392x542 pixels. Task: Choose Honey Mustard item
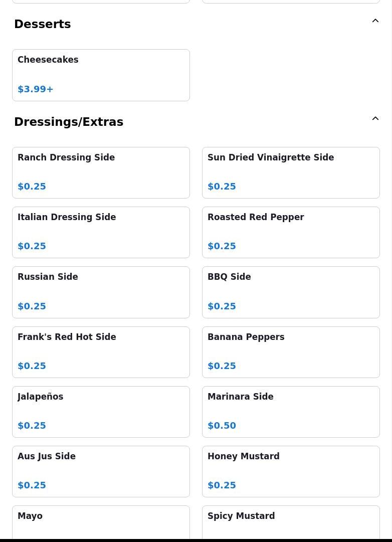click(291, 471)
